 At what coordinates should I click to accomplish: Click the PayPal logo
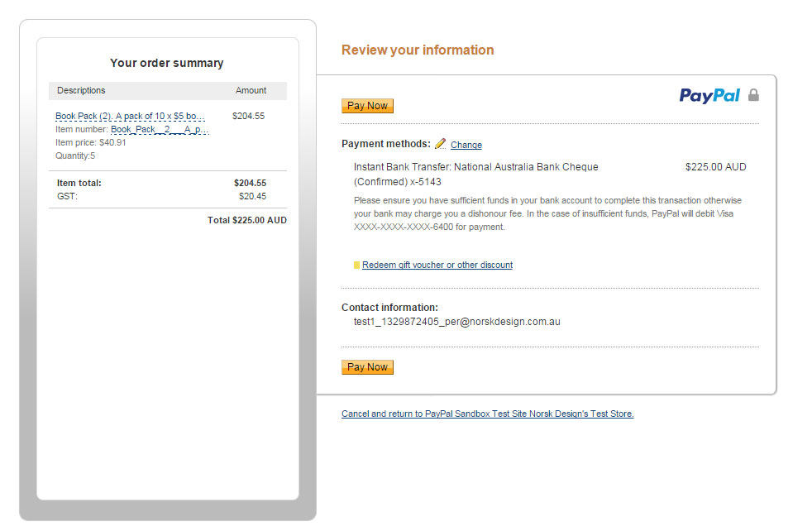709,96
